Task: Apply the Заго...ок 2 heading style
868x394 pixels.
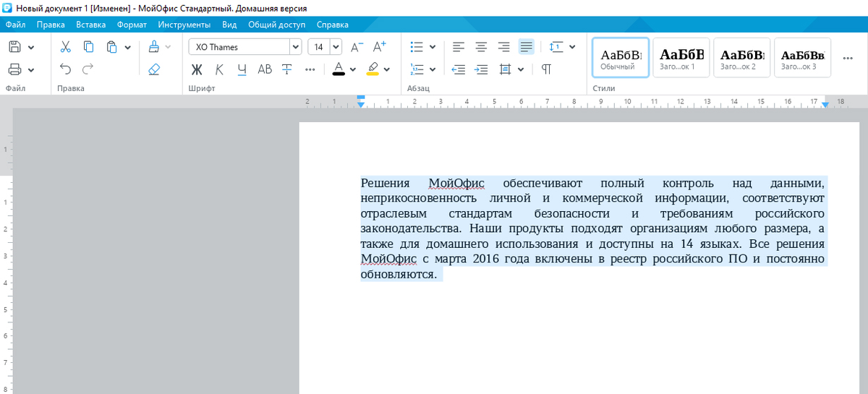Action: [742, 58]
